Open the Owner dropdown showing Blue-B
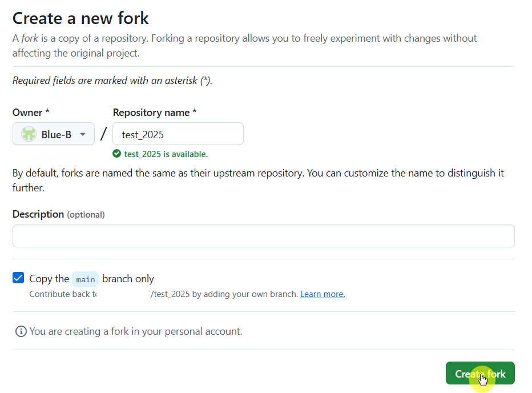The height and width of the screenshot is (393, 532). (54, 134)
